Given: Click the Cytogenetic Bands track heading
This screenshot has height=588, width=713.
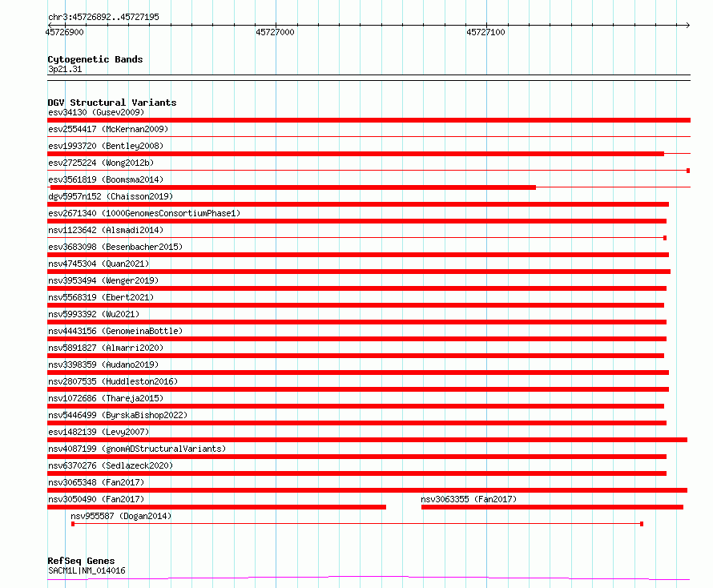Looking at the screenshot, I should tap(95, 59).
